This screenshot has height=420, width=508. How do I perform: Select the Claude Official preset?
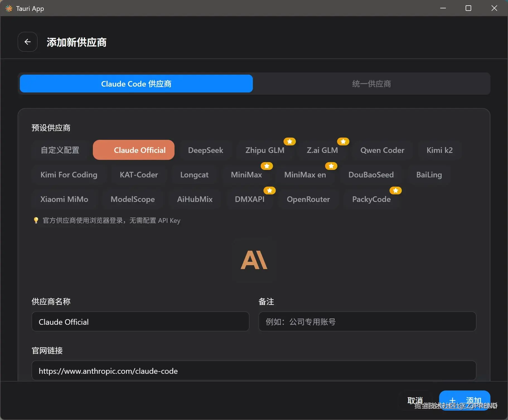click(x=134, y=150)
